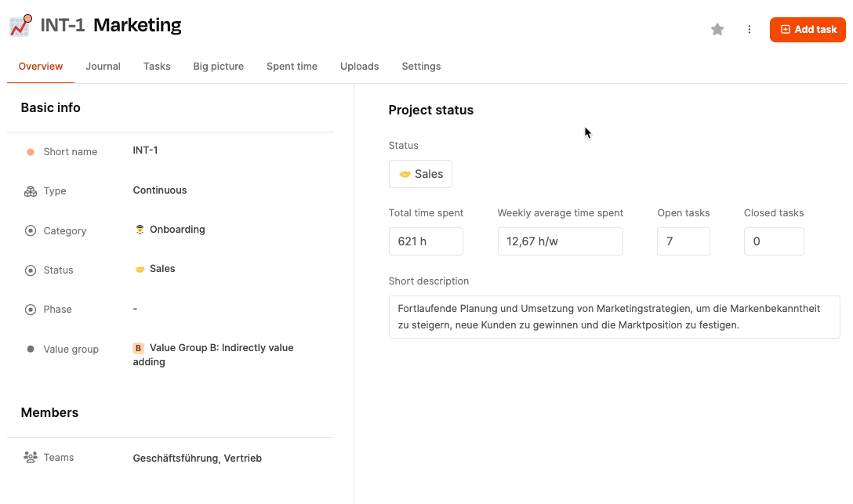Click the Type boxes icon
The width and height of the screenshot is (853, 504).
pyautogui.click(x=31, y=191)
